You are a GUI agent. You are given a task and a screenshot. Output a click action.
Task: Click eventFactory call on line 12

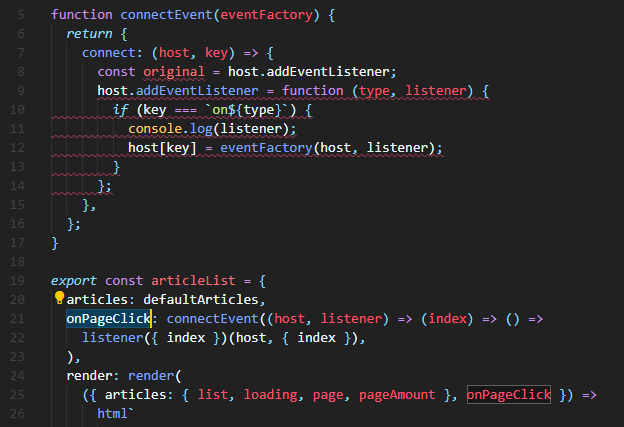[x=266, y=148]
